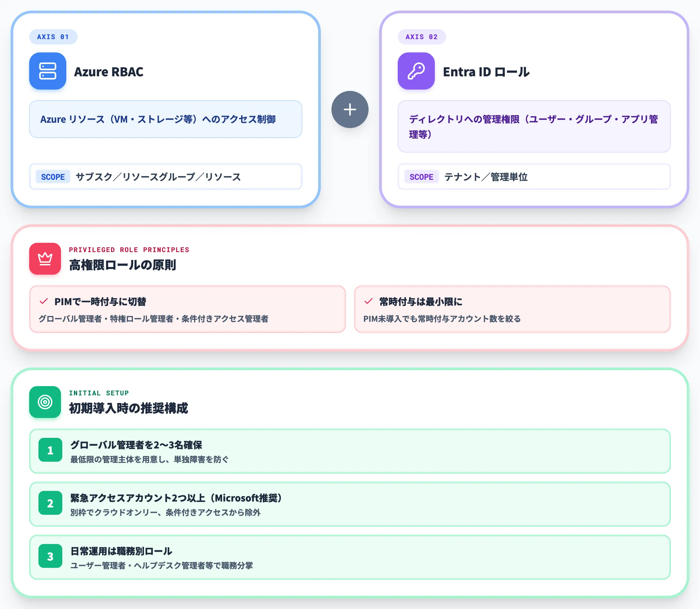Screen dimensions: 700x609
Task: Click the AXIS 02 pill label
Action: (422, 37)
